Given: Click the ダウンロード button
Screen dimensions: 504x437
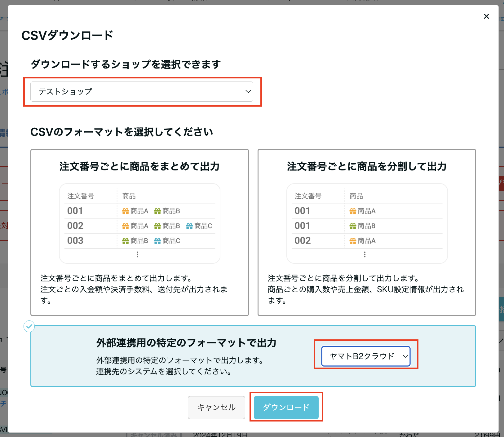Looking at the screenshot, I should [x=286, y=407].
